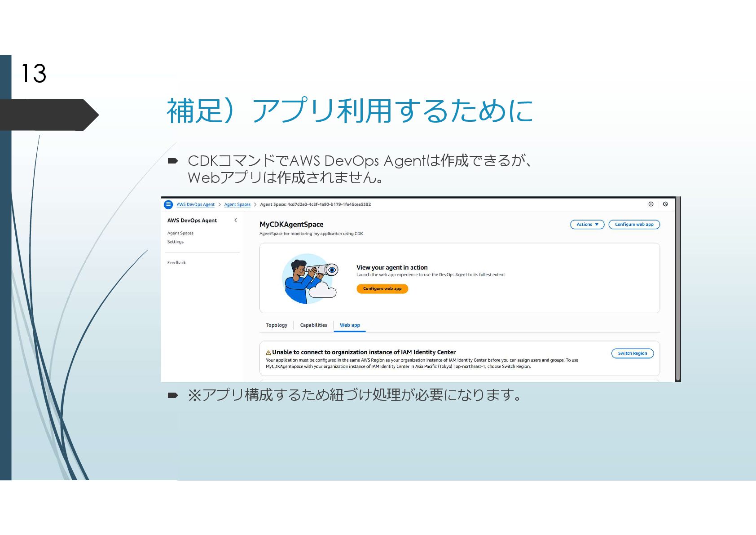Screen dimensions: 756x535
Task: Open the settings hexagon icon at top right
Action: pyautogui.click(x=665, y=204)
